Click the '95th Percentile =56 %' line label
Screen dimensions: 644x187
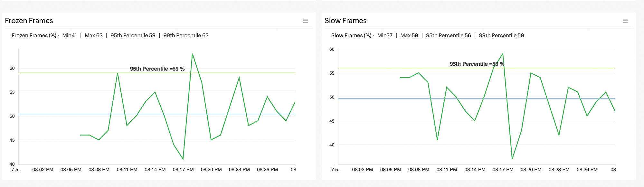point(477,64)
